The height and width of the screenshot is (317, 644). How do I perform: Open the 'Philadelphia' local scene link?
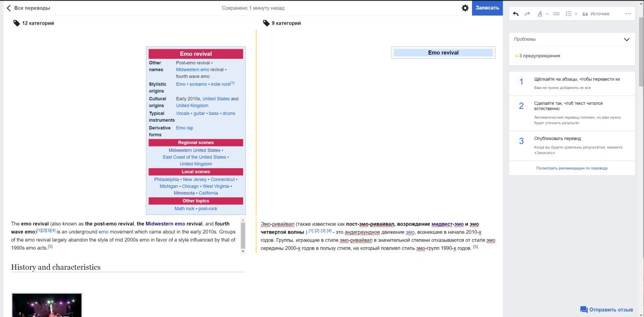click(x=167, y=180)
